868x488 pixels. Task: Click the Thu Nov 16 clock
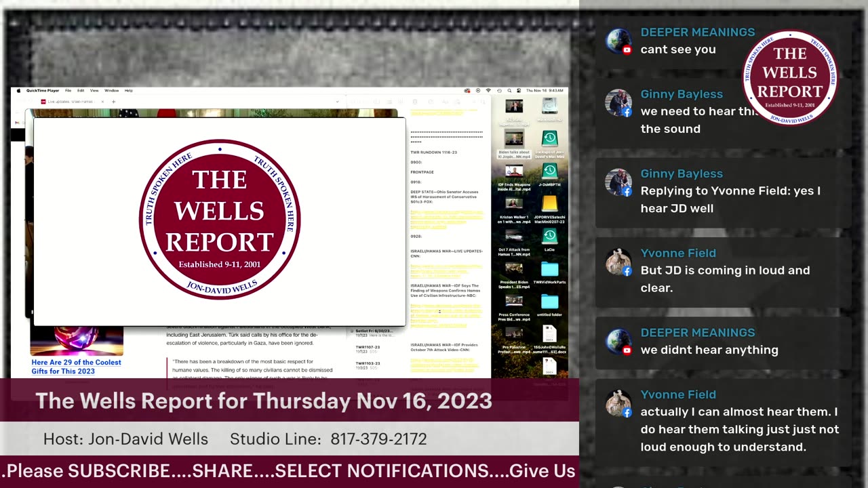pos(545,90)
